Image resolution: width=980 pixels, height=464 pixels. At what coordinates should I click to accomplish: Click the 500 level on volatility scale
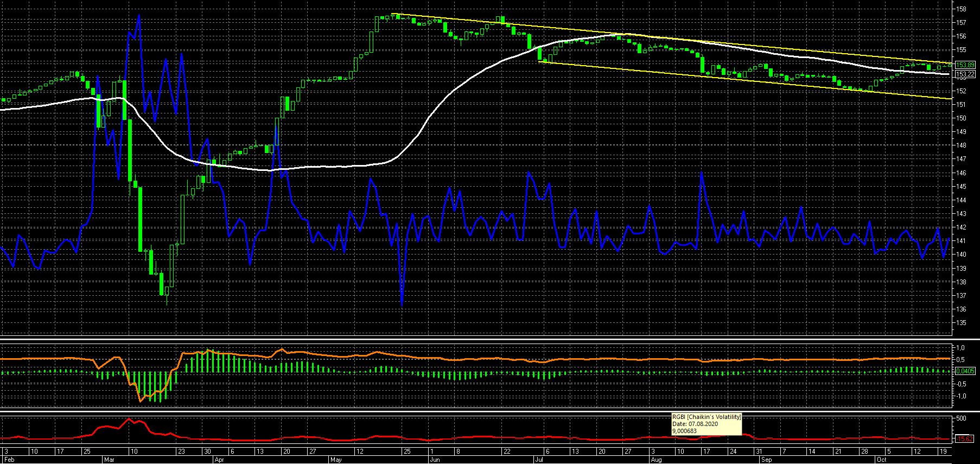pos(960,419)
